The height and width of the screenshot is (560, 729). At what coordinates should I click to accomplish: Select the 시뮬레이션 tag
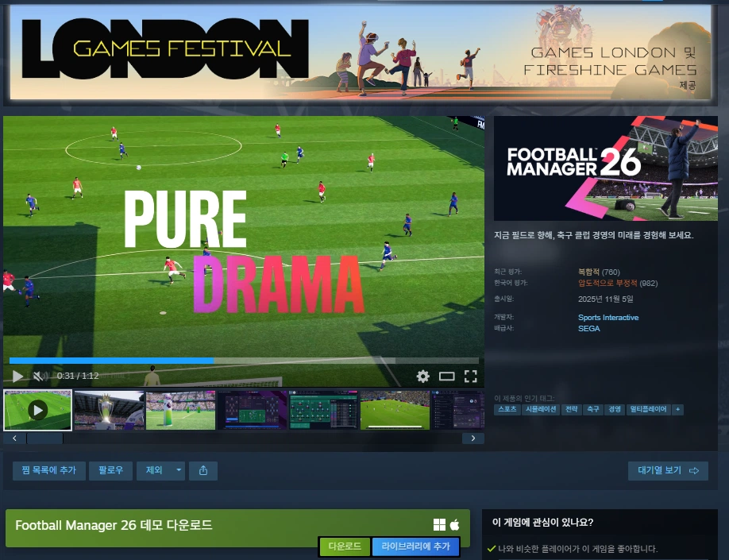(541, 410)
